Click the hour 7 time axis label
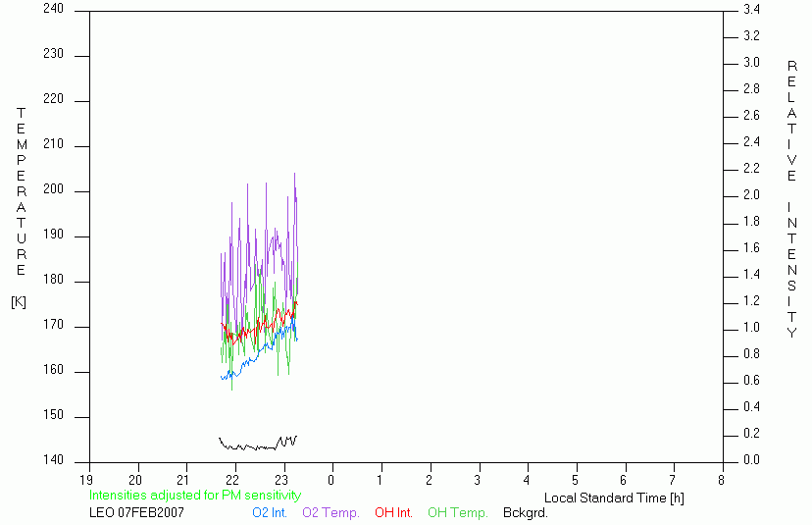 673,481
